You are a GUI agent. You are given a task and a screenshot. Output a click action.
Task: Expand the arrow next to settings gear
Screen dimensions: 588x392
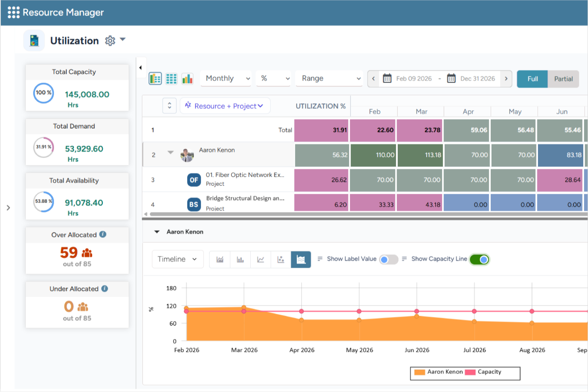pos(123,39)
